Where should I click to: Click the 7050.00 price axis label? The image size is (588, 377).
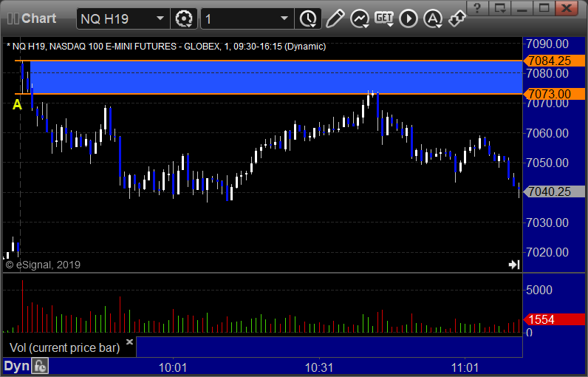pos(547,163)
